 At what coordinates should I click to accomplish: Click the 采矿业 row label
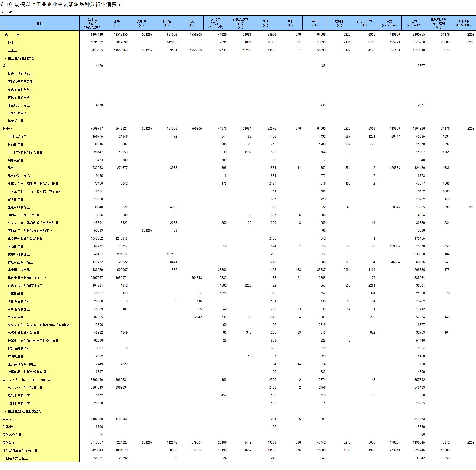[7, 66]
